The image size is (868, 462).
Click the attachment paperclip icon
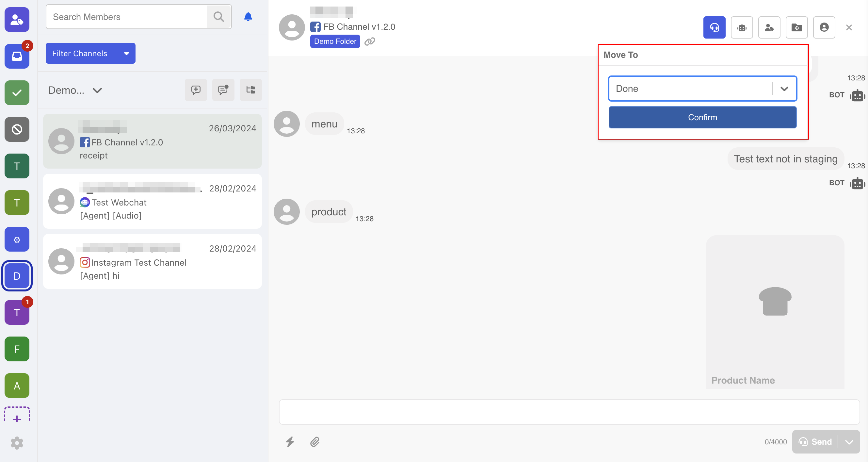315,441
